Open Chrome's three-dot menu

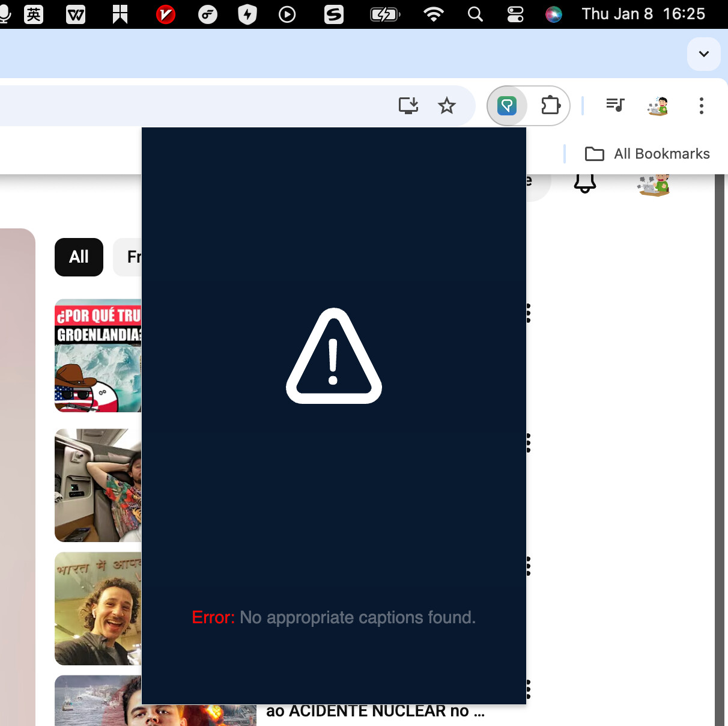pyautogui.click(x=701, y=106)
